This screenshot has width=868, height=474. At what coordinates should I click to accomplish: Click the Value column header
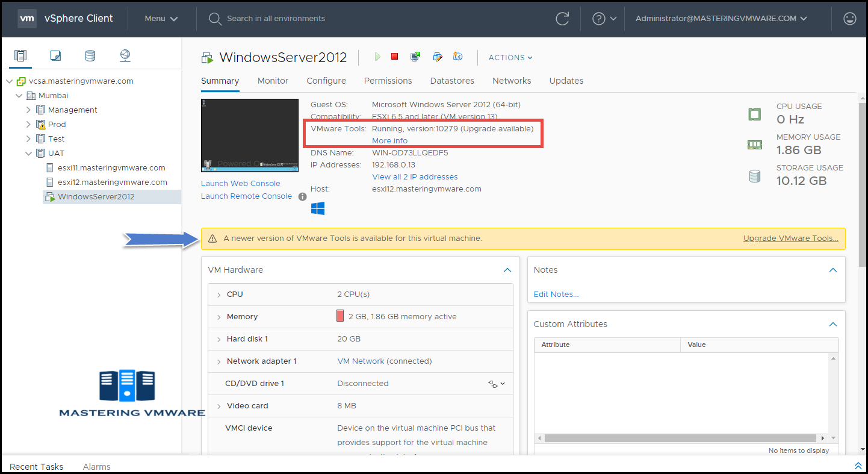pyautogui.click(x=759, y=345)
